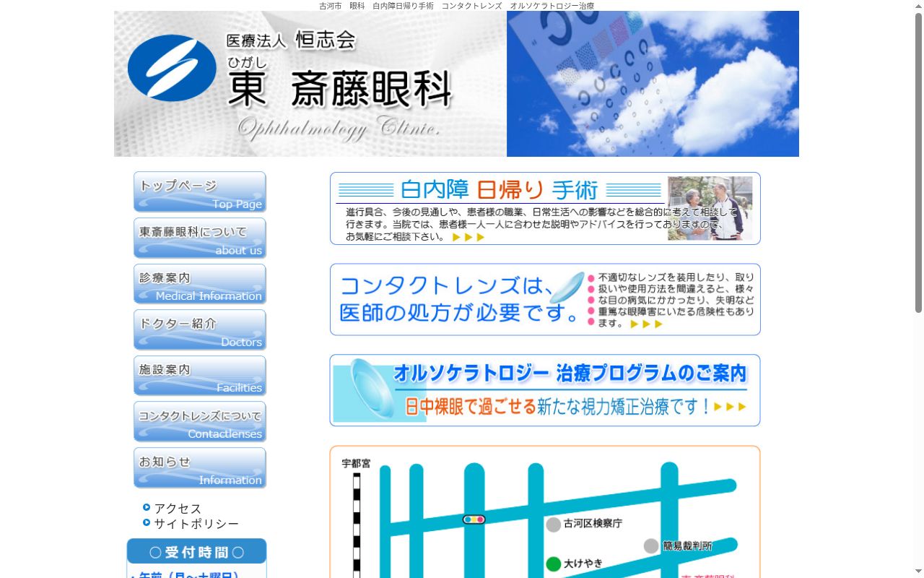The image size is (924, 578).
Task: Follow the サイトポリシー link
Action: pos(196,524)
